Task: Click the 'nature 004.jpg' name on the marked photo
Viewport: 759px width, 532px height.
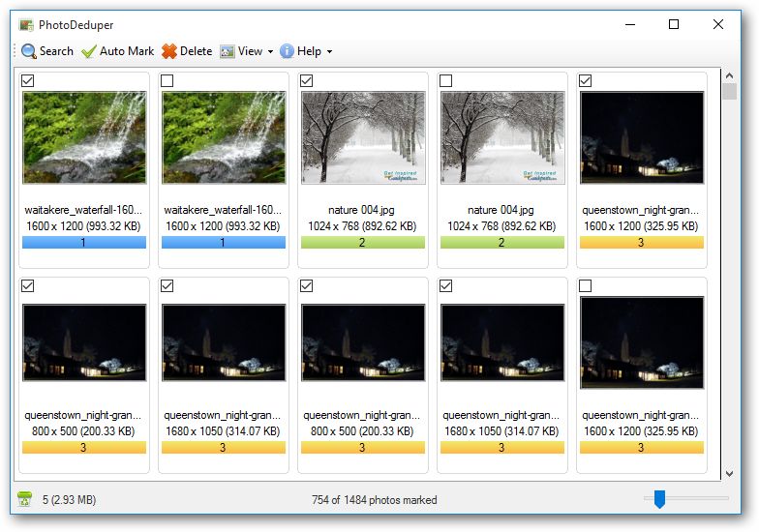Action: [362, 210]
